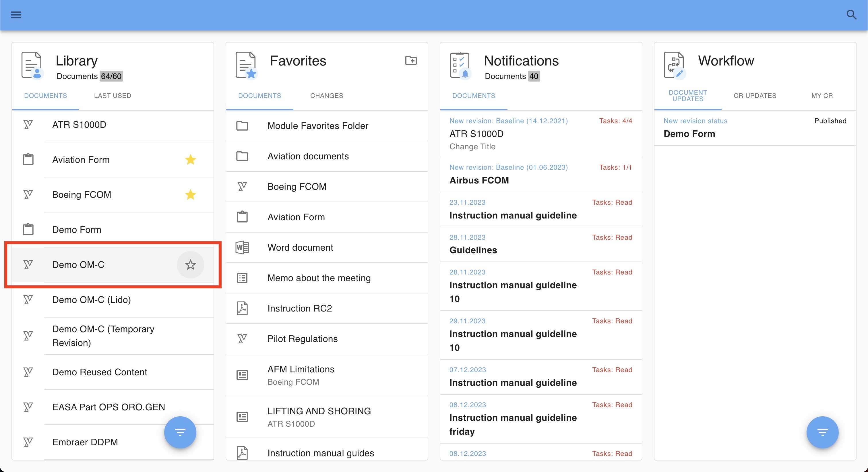Remove Boeing FCOM star from favorites
Image resolution: width=868 pixels, height=472 pixels.
[x=190, y=195]
